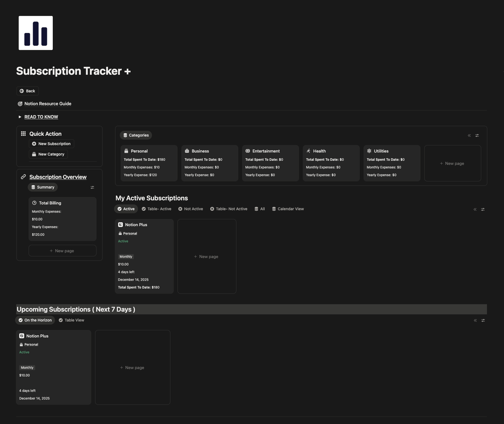Open the Health category card title
The image size is (504, 424).
(x=320, y=151)
